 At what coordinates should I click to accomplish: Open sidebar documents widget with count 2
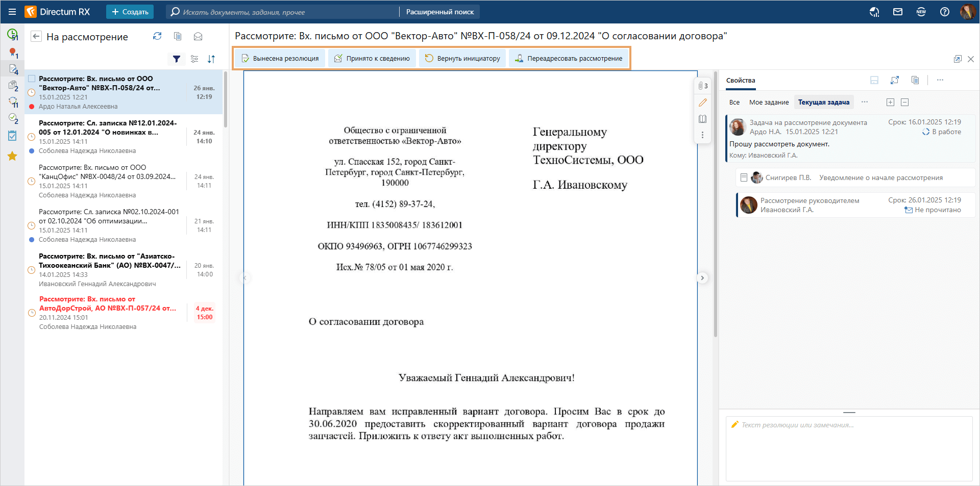(13, 86)
